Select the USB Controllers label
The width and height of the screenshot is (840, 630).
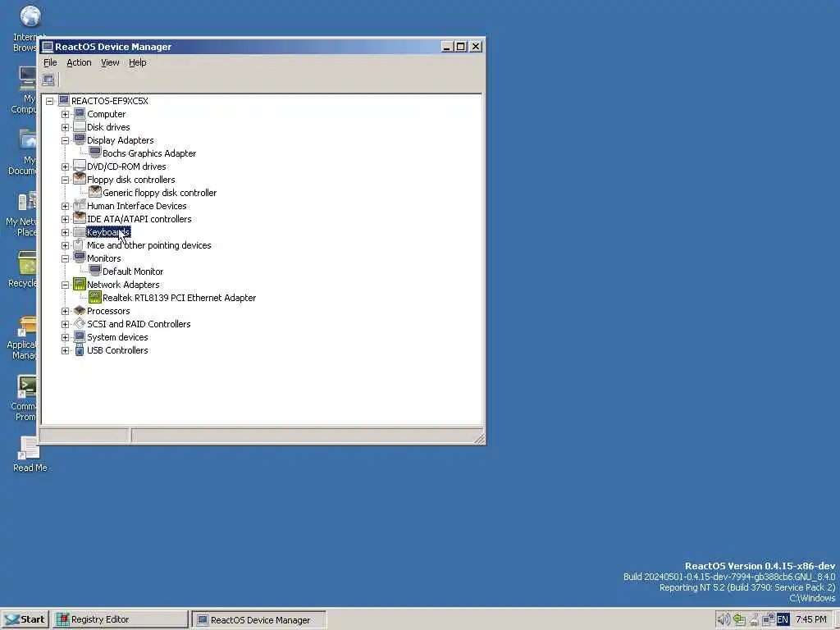[117, 349]
